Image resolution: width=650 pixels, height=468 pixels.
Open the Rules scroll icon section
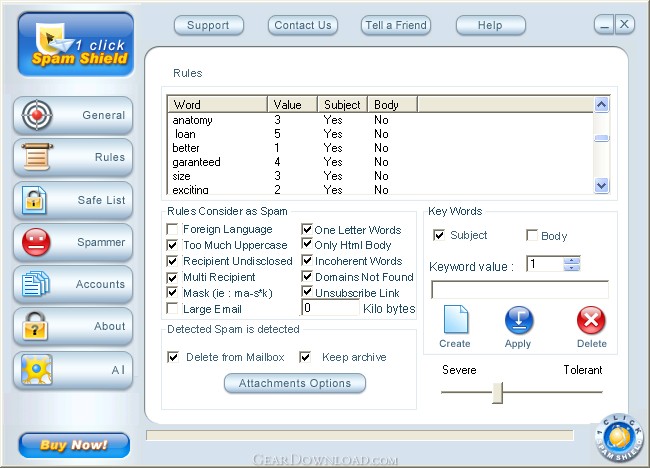point(37,157)
